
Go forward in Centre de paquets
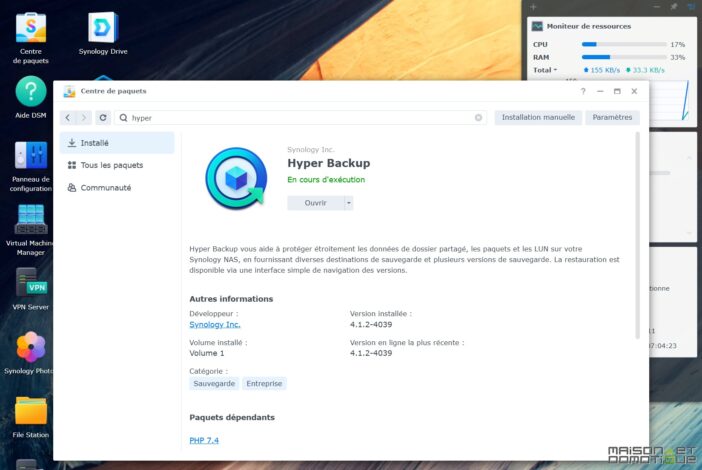pyautogui.click(x=84, y=118)
